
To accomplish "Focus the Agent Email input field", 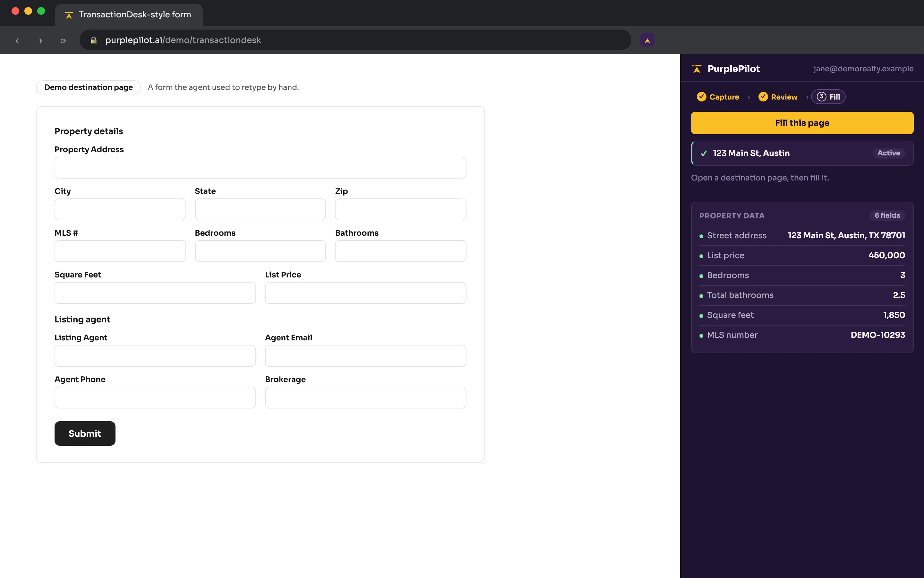I will (366, 356).
